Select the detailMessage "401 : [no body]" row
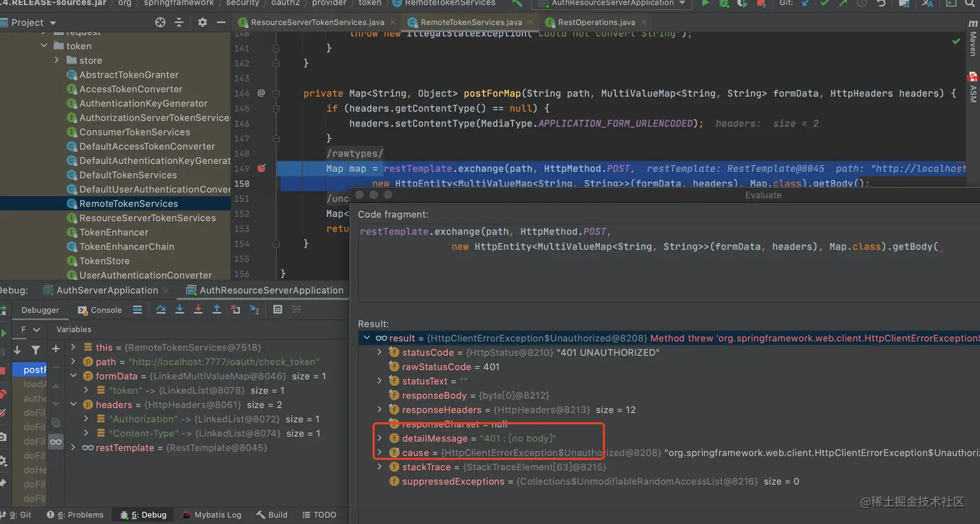Screen dimensions: 980x524 (669, 438)
